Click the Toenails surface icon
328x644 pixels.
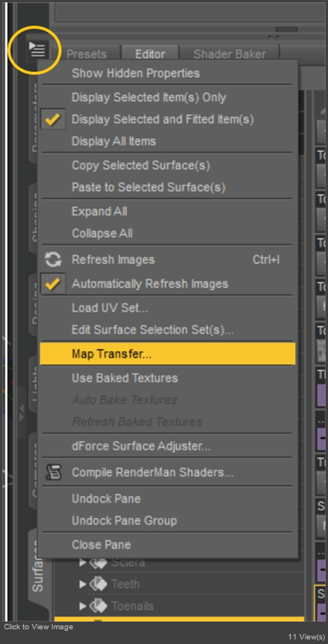point(97,606)
